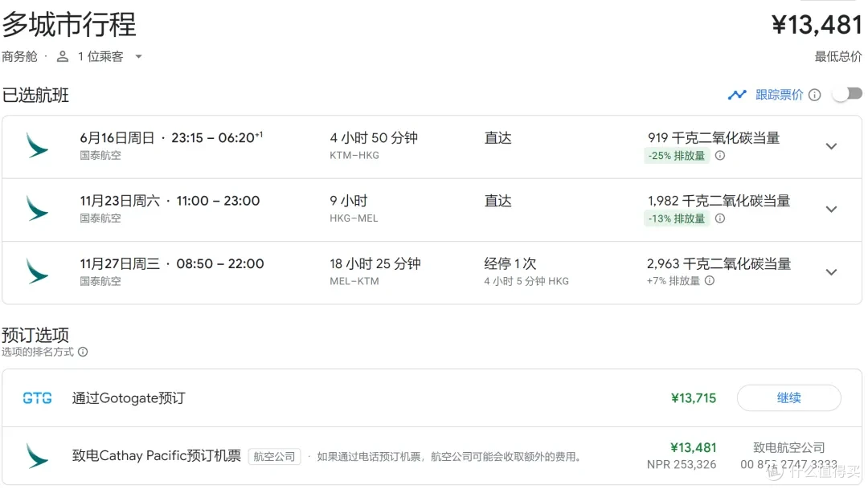Viewport: 868px width, 489px height.
Task: Expand the KTM–HKG June 16 flight details
Action: tap(831, 146)
